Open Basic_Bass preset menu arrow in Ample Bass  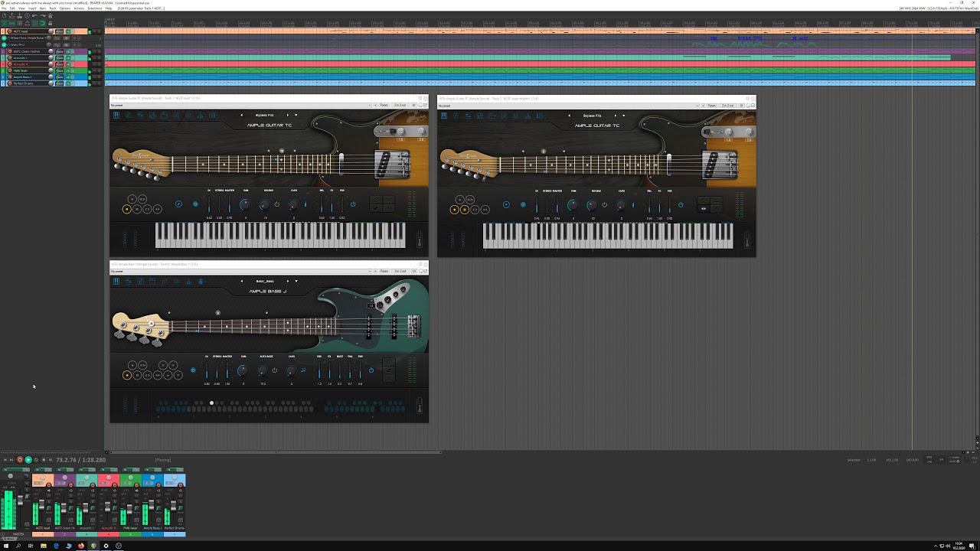pos(296,282)
